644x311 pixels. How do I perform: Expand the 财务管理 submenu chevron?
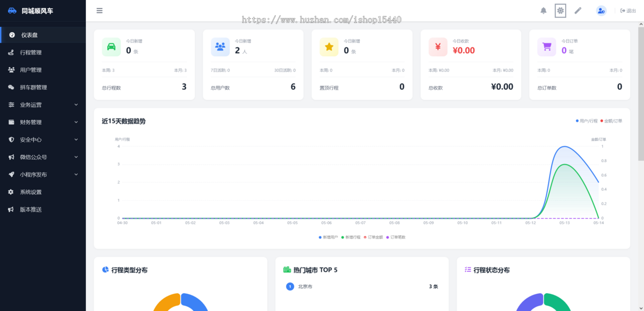coord(76,122)
